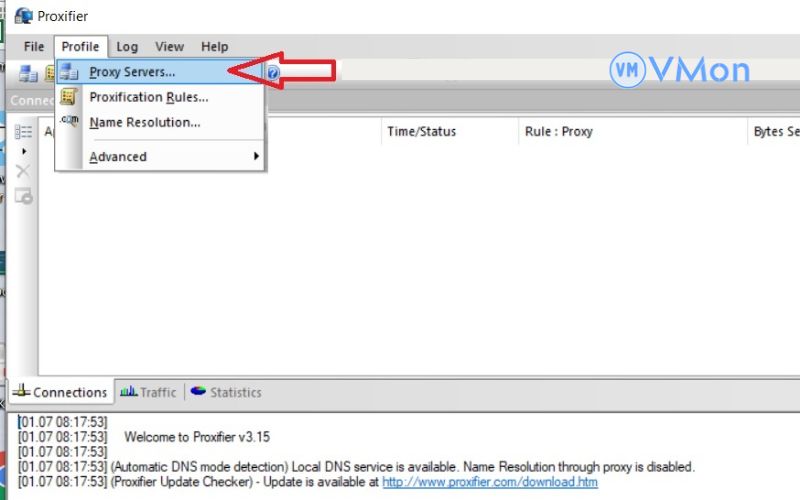
Task: Click the small arrow in left side panel
Action: tap(24, 151)
